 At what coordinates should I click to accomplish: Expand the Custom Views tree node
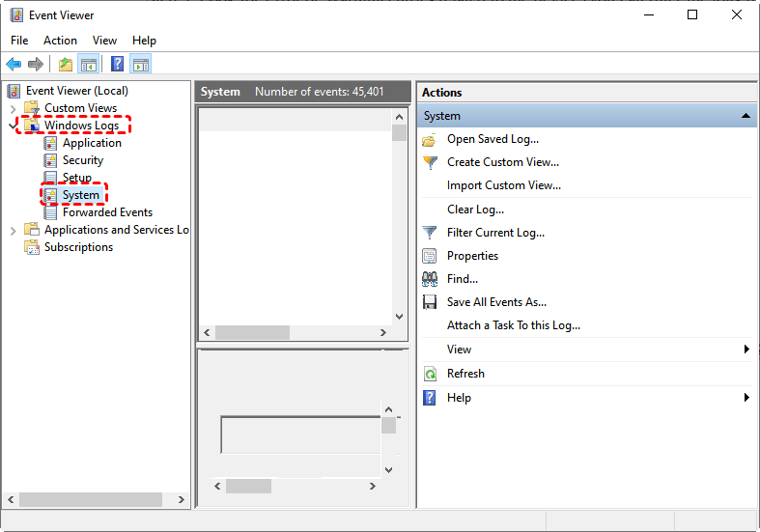pyautogui.click(x=13, y=108)
